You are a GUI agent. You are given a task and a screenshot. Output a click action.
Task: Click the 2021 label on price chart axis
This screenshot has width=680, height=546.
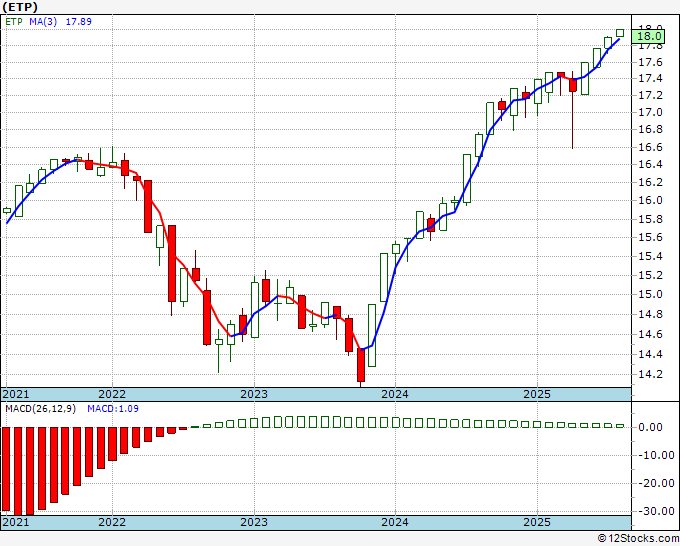[x=16, y=394]
